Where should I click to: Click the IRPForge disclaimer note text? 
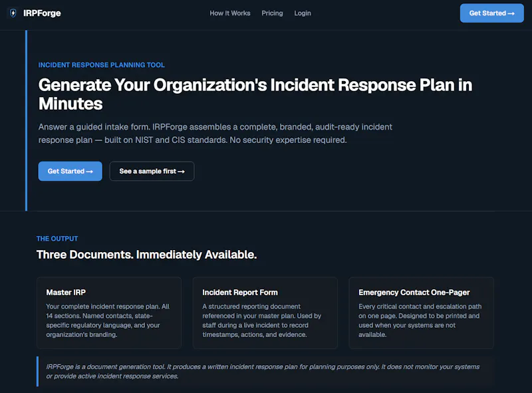(263, 371)
